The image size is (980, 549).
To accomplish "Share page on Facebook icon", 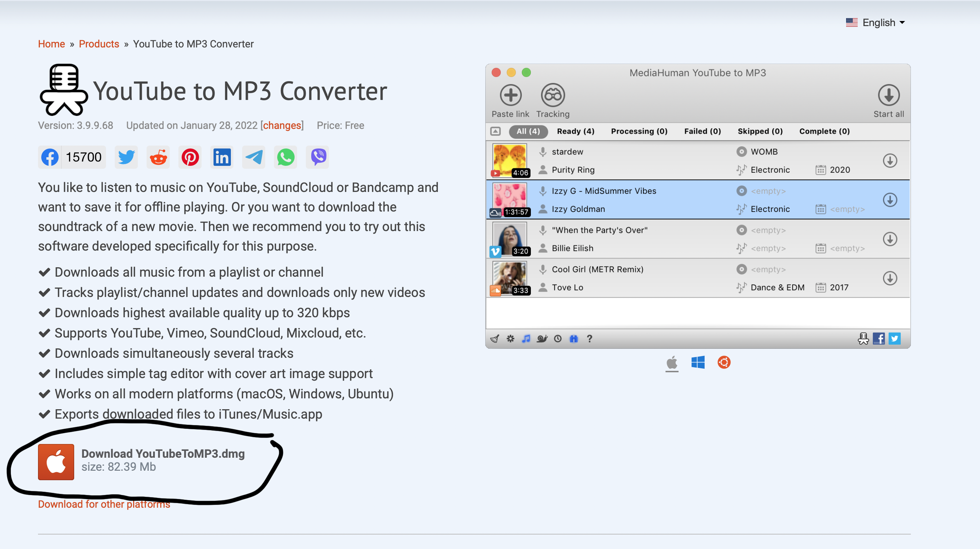I will point(50,157).
